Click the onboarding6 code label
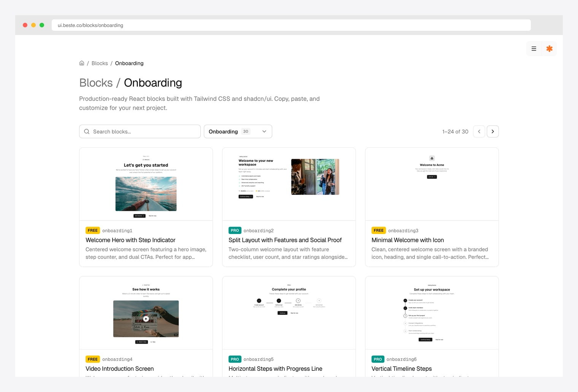The image size is (578, 392). pyautogui.click(x=402, y=359)
